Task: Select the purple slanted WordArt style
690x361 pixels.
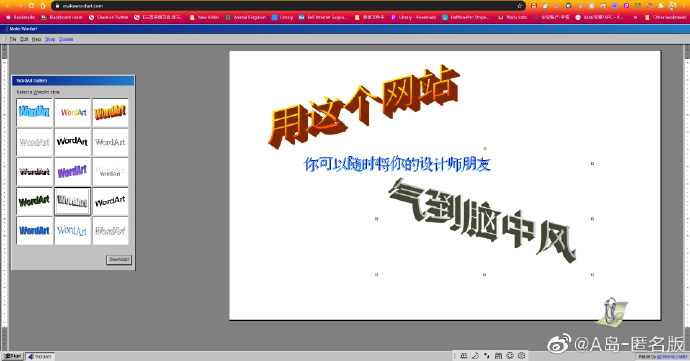Action: [x=73, y=172]
